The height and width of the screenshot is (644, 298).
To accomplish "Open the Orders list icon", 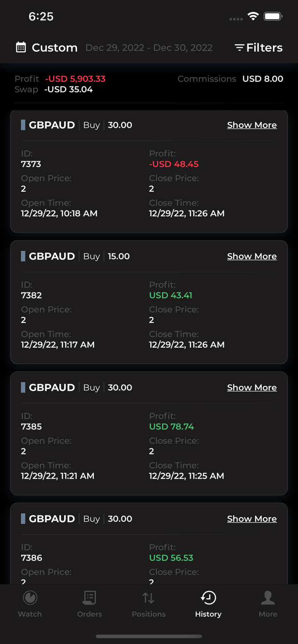I will (x=89, y=598).
